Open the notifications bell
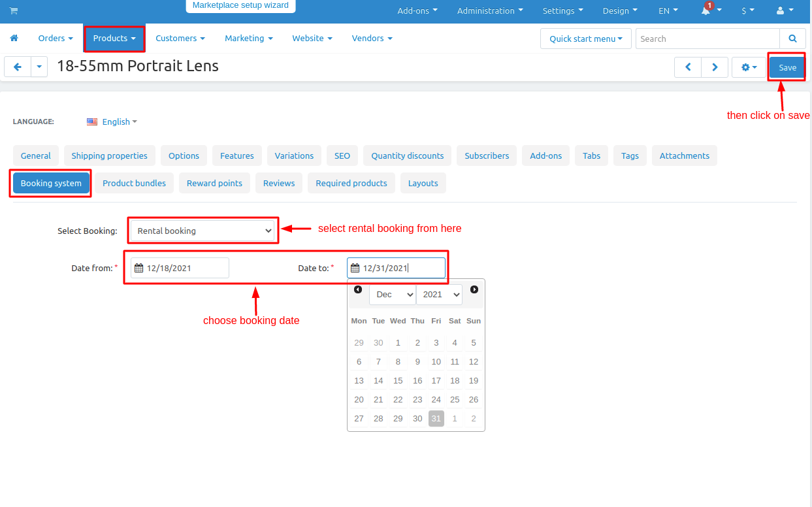812x507 pixels. tap(706, 10)
